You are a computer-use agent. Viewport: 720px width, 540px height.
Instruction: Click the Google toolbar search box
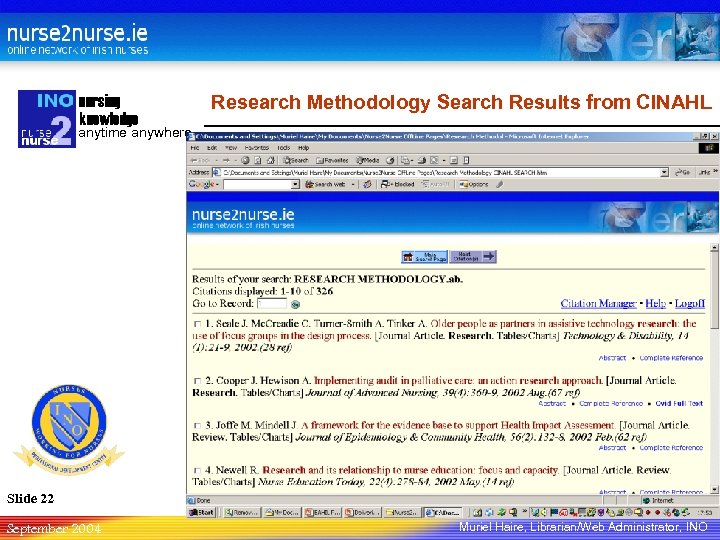(258, 185)
